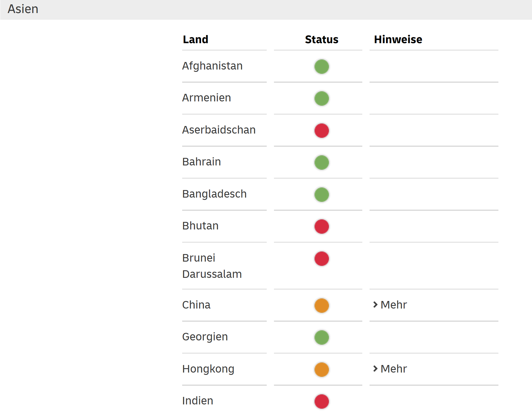
Task: Click the Hinweise column header
Action: coord(398,39)
